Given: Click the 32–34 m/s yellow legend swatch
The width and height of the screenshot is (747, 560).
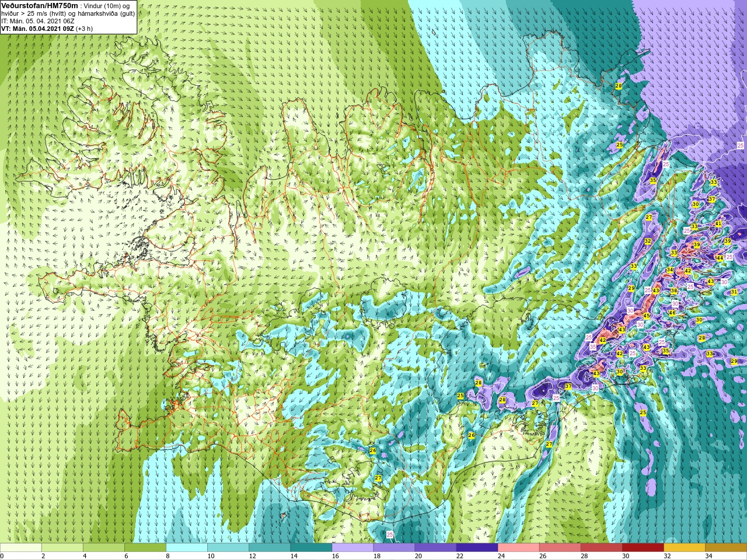Looking at the screenshot, I should click(x=684, y=548).
